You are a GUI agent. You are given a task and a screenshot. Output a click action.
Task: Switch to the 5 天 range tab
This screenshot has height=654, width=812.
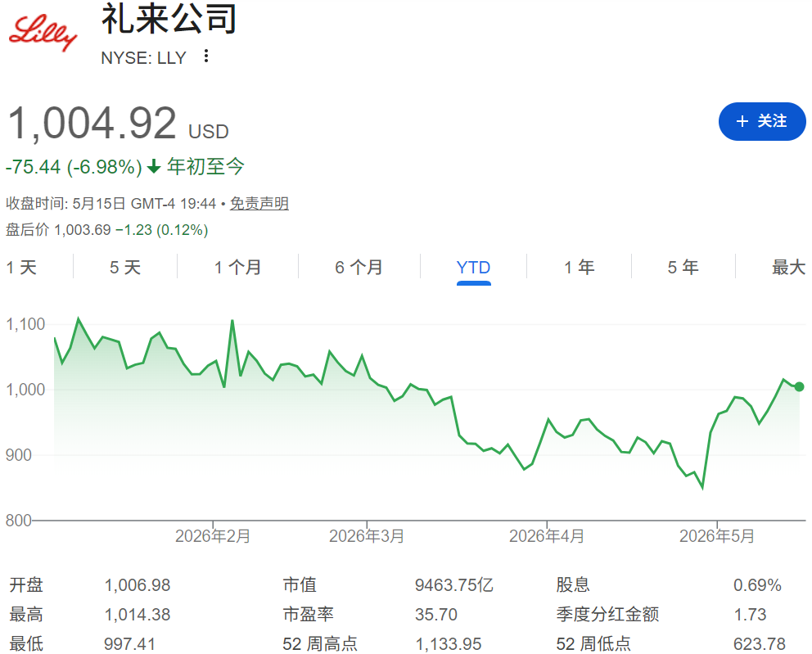tap(125, 267)
